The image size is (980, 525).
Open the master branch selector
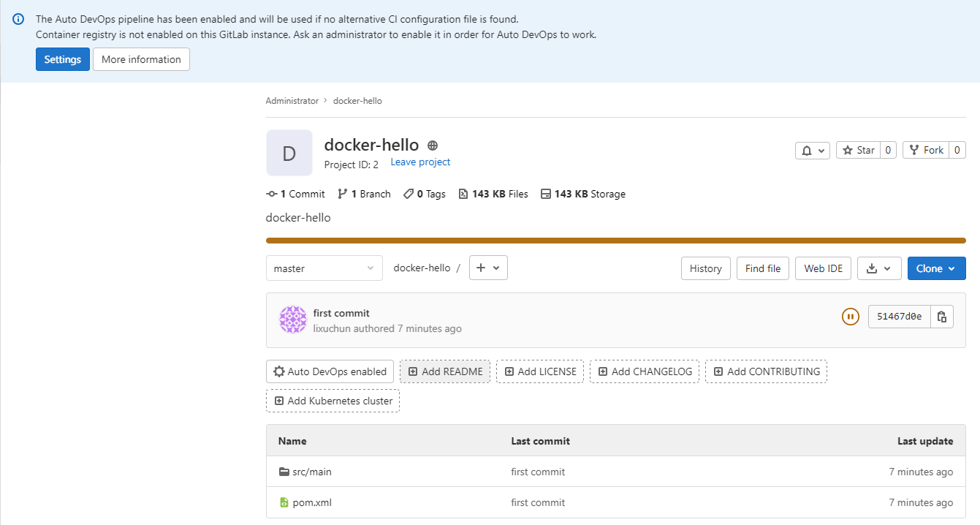(324, 268)
